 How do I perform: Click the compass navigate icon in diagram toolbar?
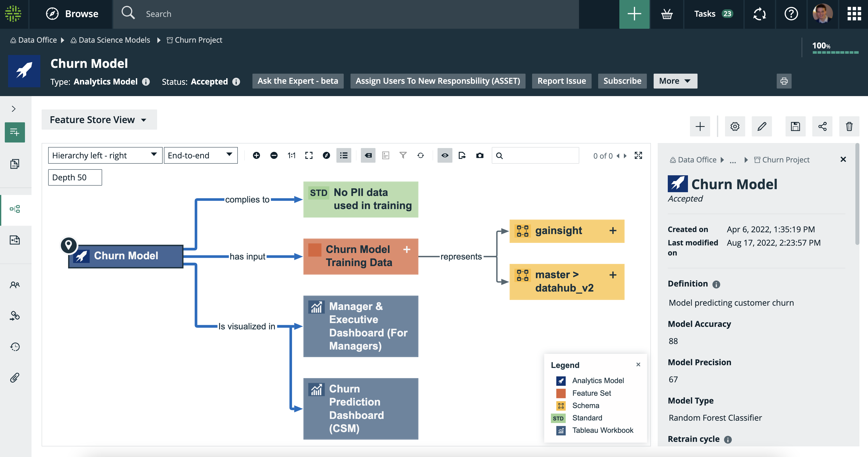click(x=327, y=155)
